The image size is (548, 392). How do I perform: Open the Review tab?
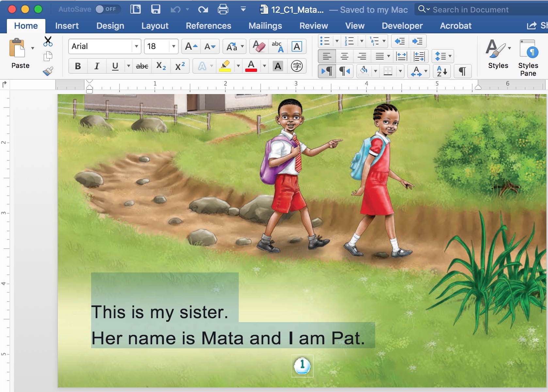314,26
